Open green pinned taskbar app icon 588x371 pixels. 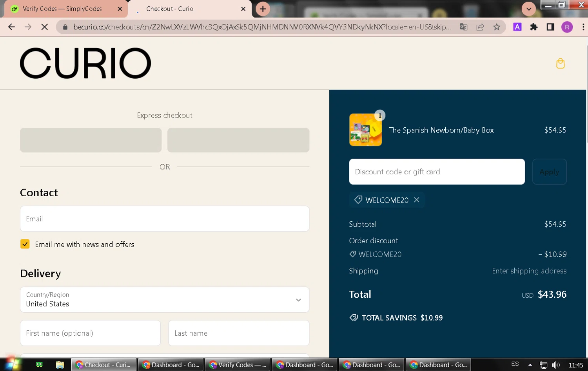coord(39,365)
